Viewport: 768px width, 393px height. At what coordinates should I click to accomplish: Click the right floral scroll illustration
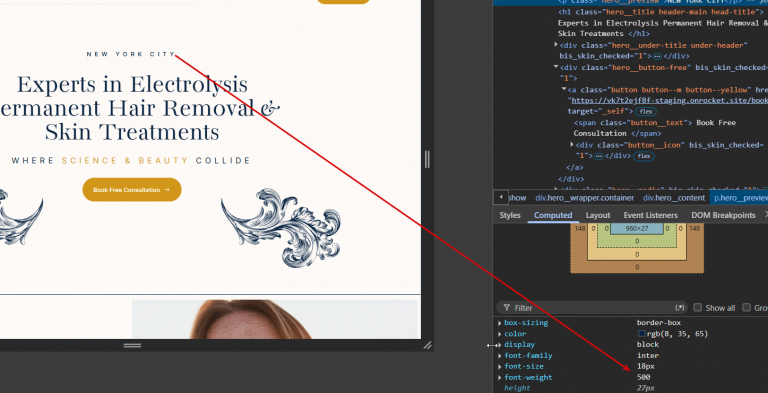[281, 228]
